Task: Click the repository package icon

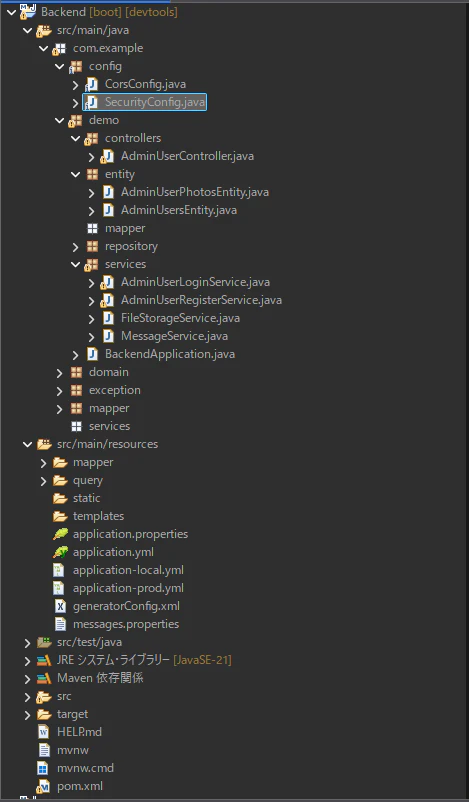Action: tap(92, 247)
